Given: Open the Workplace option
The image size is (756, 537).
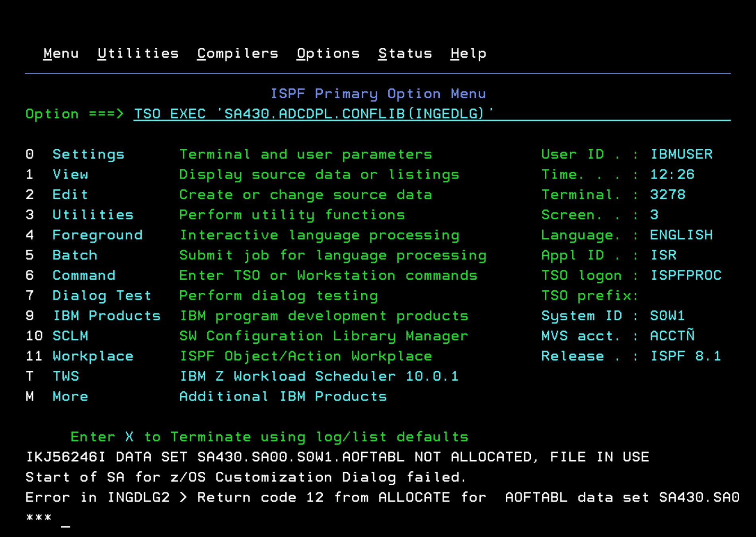Looking at the screenshot, I should 93,356.
